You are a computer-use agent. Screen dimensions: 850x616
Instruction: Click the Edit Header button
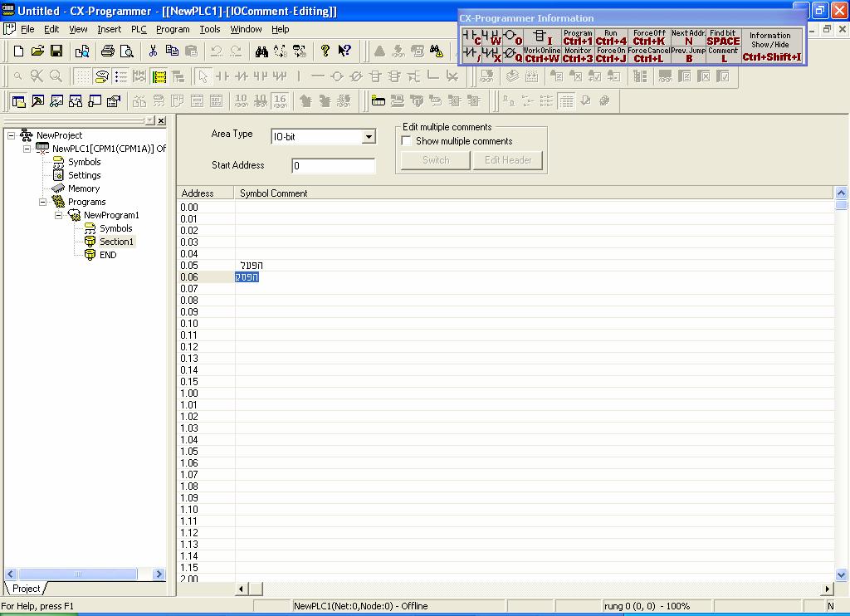pyautogui.click(x=508, y=160)
